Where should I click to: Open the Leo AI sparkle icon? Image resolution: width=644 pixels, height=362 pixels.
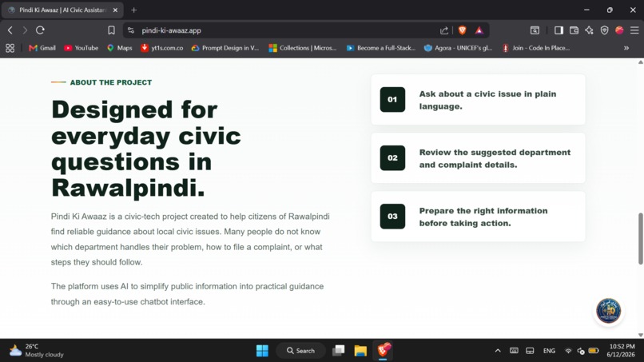click(589, 30)
